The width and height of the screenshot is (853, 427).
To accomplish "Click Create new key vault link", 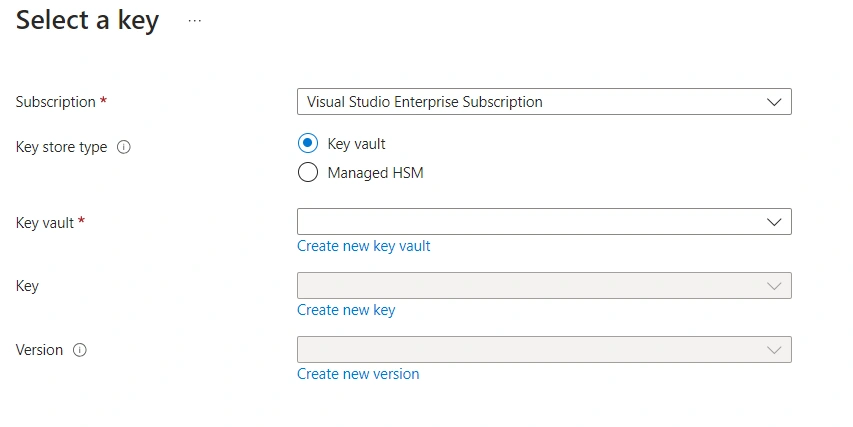I will coord(363,246).
